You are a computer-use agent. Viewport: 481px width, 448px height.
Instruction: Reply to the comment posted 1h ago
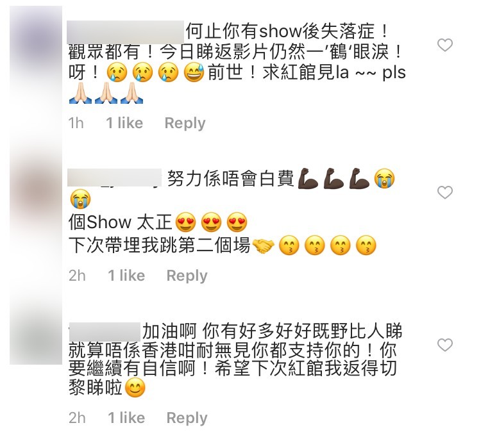pos(185,123)
